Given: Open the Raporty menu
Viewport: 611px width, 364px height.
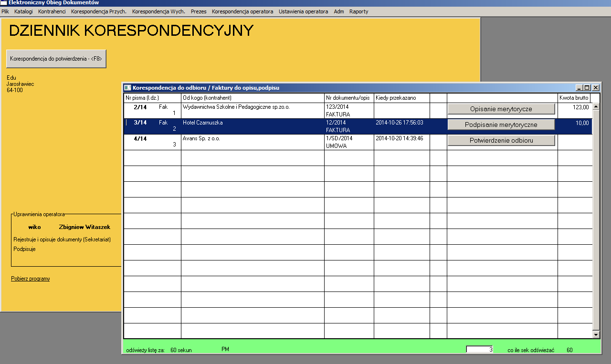Looking at the screenshot, I should coord(359,11).
